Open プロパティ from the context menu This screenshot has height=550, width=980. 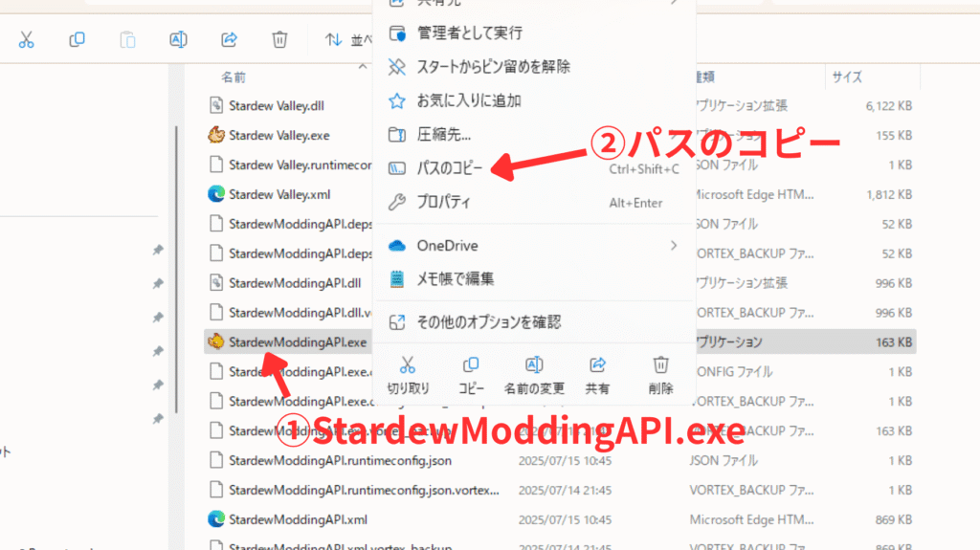534,202
